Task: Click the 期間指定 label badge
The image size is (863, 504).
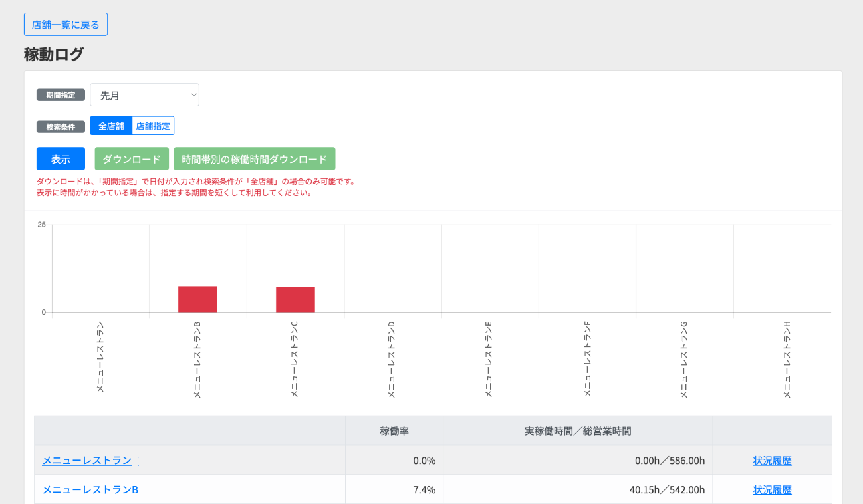Action: click(61, 95)
